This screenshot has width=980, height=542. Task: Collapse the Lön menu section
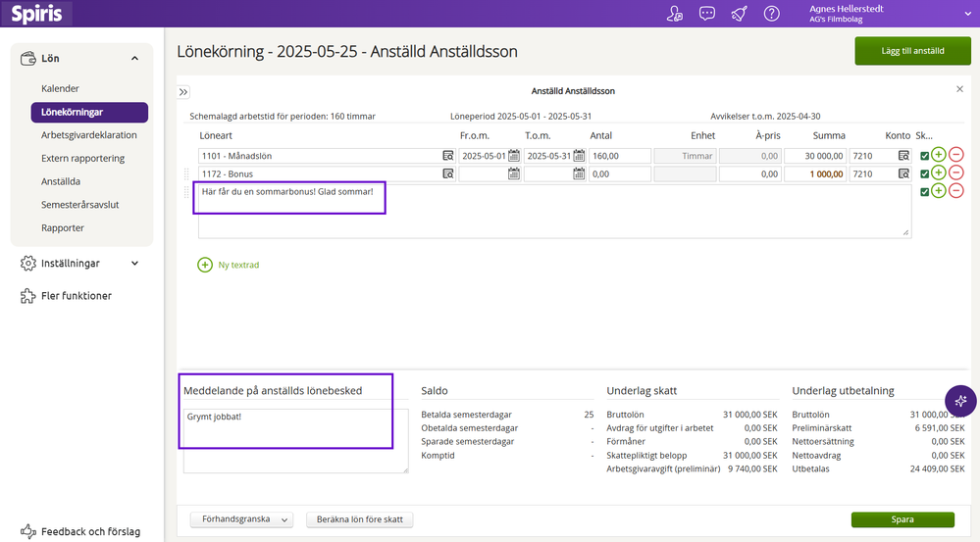pyautogui.click(x=134, y=59)
